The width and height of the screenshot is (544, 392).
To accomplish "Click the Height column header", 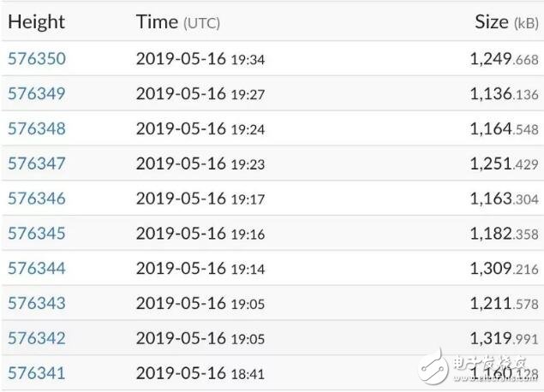I will 36,22.
